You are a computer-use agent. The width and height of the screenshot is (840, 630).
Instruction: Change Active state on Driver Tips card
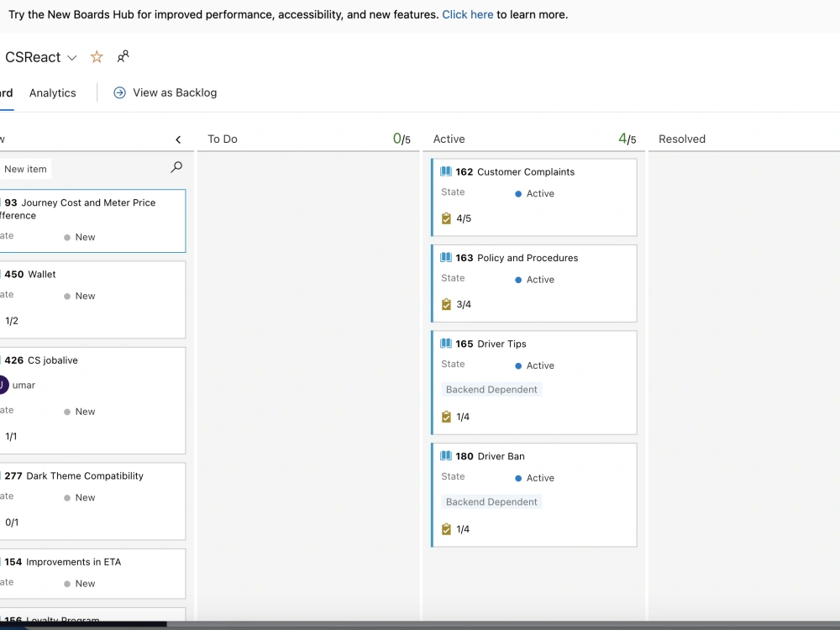(x=534, y=365)
